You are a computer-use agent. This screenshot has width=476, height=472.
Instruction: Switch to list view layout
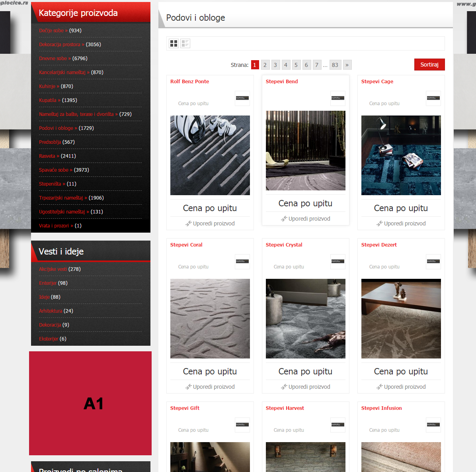(x=185, y=43)
